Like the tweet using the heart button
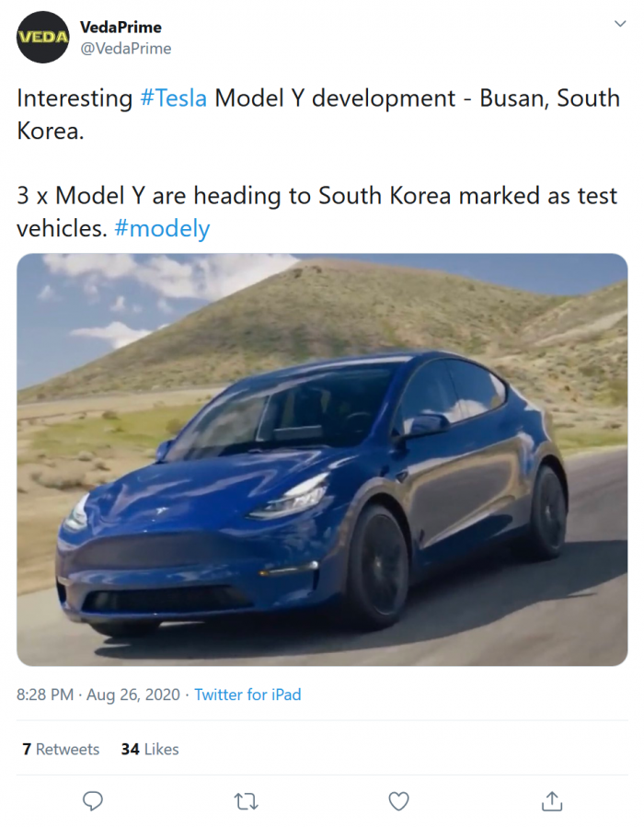Viewport: 644px width, 827px height. tap(398, 801)
